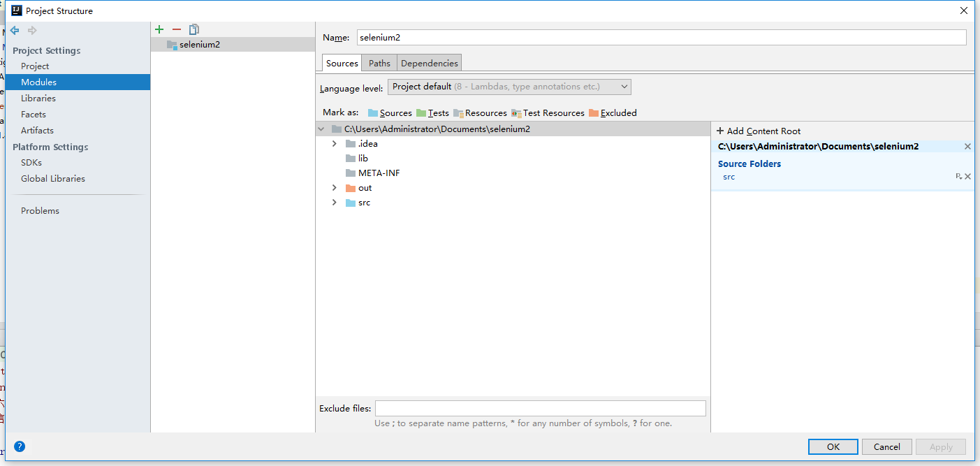Click the OK button
Image resolution: width=980 pixels, height=466 pixels.
click(833, 447)
